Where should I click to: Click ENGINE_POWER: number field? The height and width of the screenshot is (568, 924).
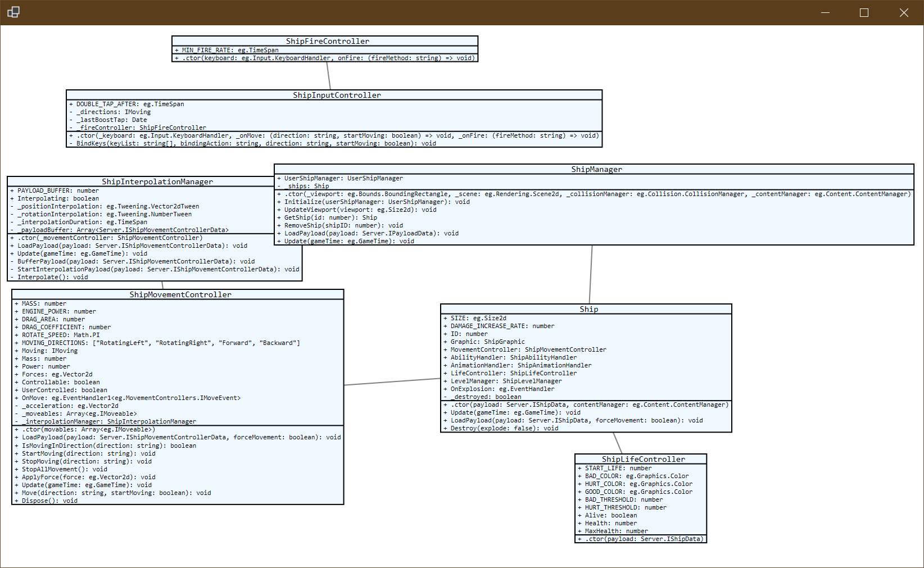(x=55, y=311)
